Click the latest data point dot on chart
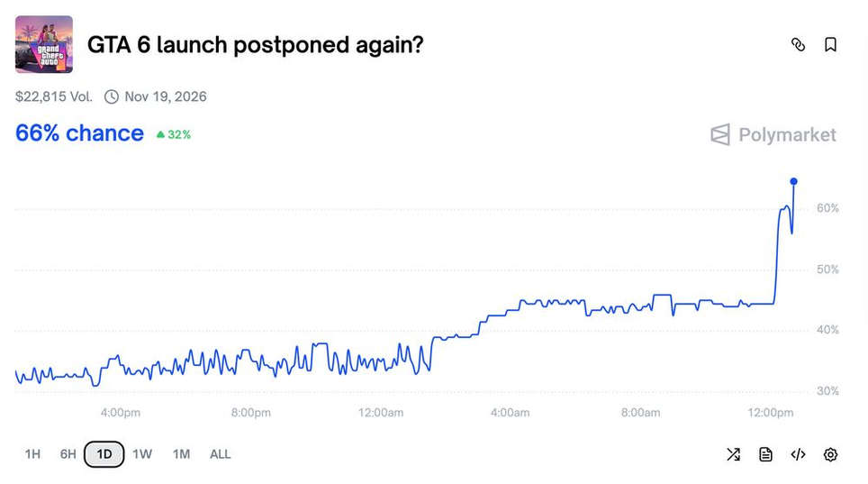This screenshot has width=868, height=484. 793,181
